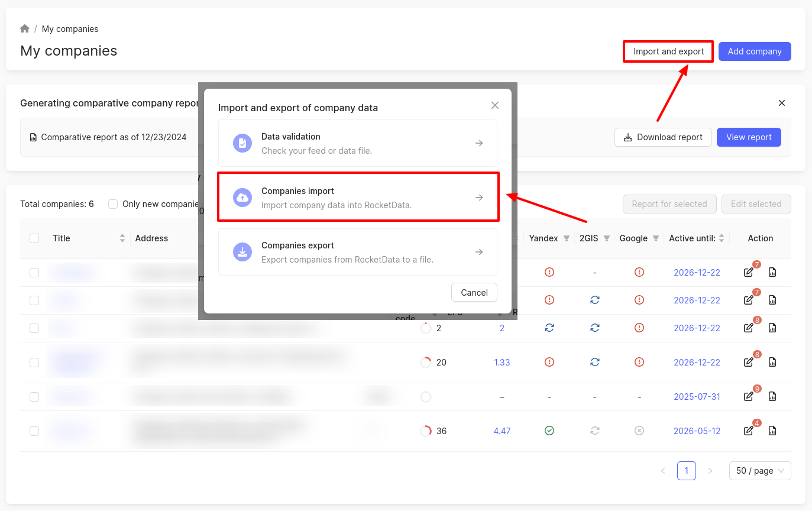Screen dimensions: 812x511
Task: Check the select-all checkbox in table header
Action: 34,238
